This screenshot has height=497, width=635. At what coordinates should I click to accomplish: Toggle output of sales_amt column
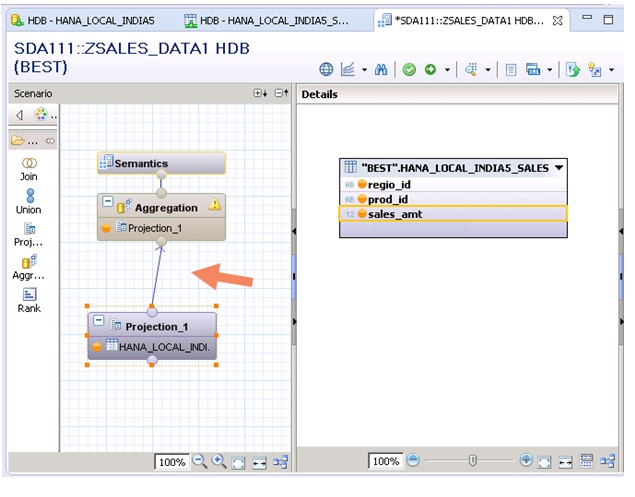(x=362, y=214)
